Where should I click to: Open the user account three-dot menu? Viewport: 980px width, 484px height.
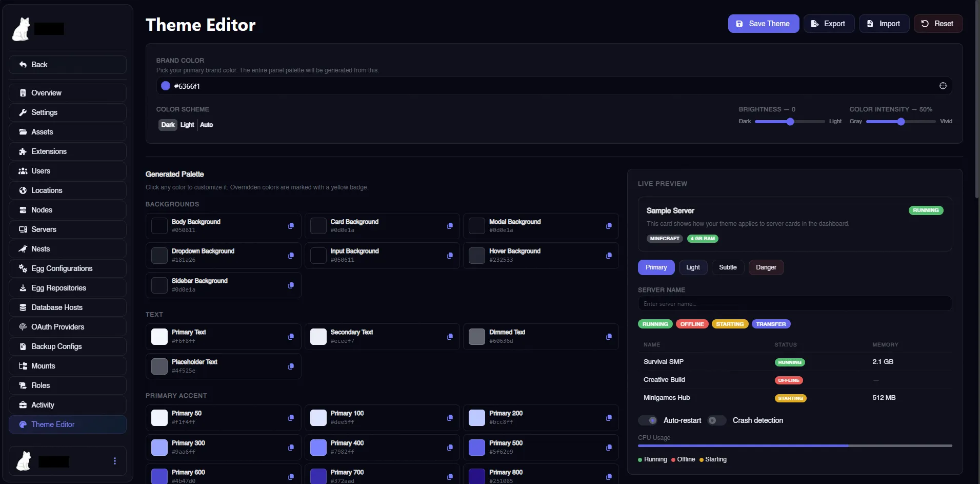(x=115, y=461)
